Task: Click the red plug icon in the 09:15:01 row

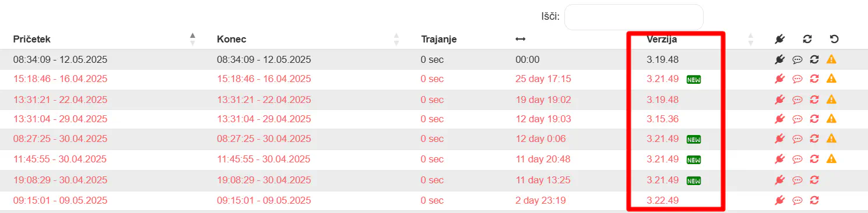Action: point(779,200)
